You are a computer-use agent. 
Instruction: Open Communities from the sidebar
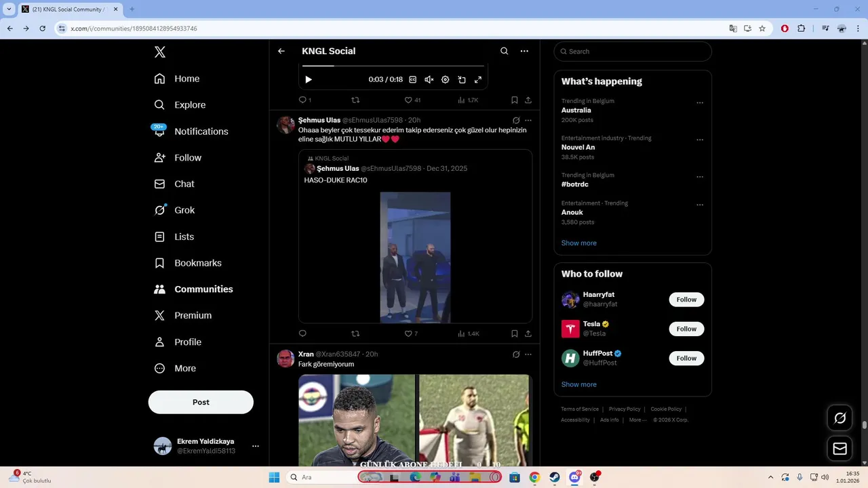(193, 289)
